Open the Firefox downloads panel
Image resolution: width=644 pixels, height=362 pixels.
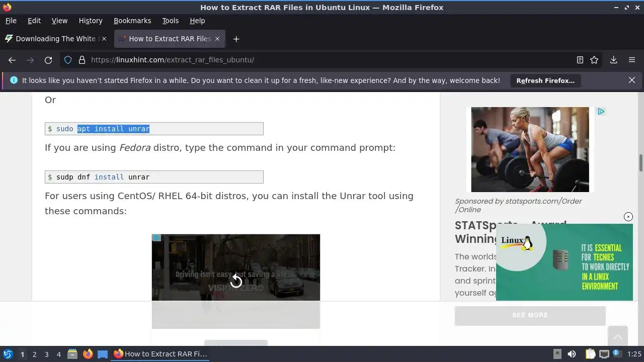[x=613, y=60]
